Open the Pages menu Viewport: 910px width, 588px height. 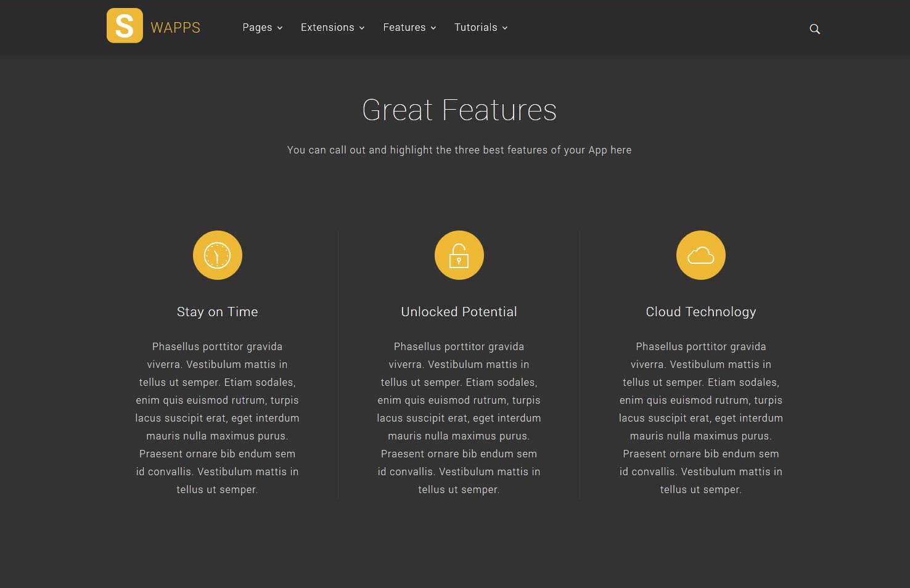point(263,28)
